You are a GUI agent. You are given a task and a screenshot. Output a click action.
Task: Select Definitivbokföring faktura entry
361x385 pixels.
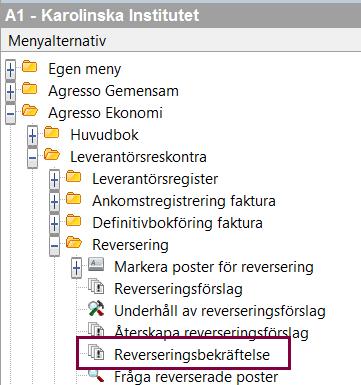pyautogui.click(x=177, y=223)
